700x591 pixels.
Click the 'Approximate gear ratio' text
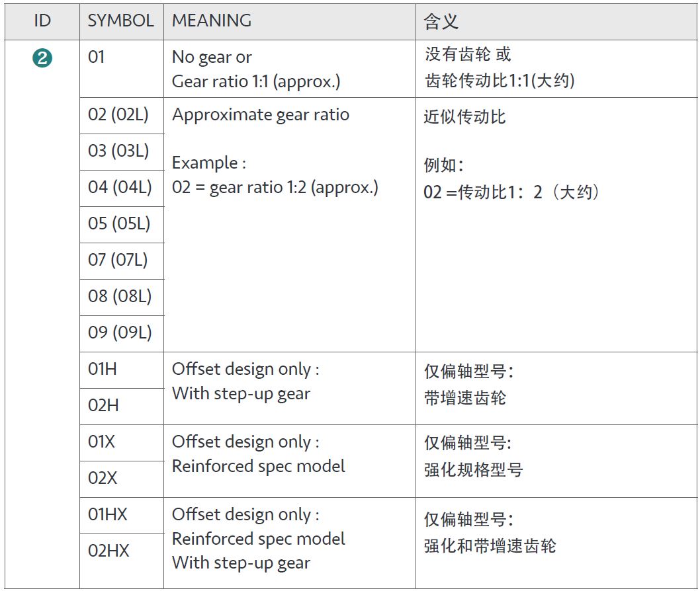click(261, 115)
